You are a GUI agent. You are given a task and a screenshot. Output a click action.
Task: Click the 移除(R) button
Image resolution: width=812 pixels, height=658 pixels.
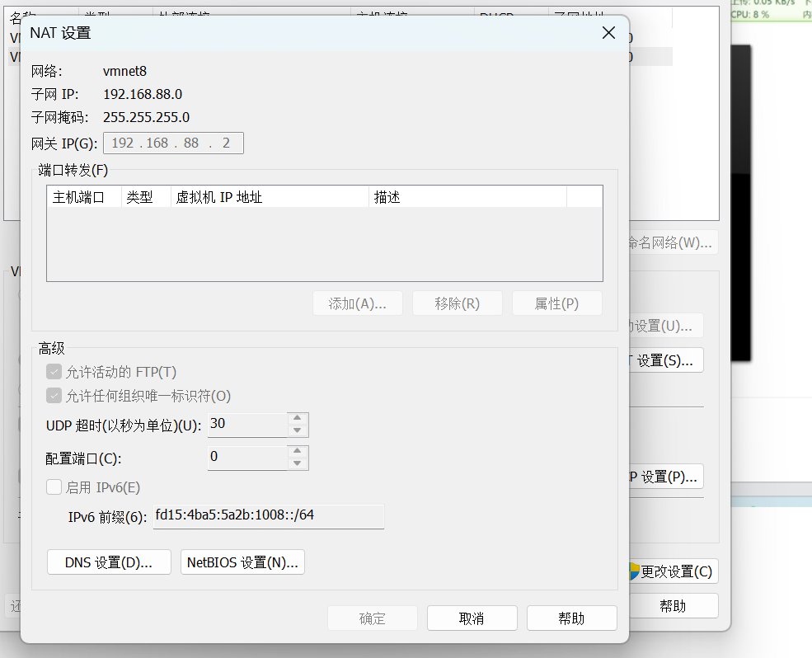coord(458,303)
